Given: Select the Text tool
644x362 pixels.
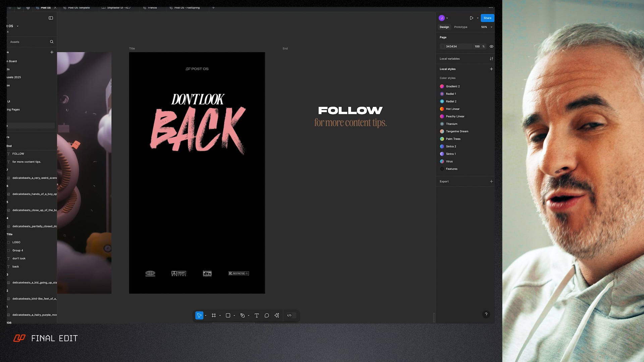Looking at the screenshot, I should coord(257,315).
